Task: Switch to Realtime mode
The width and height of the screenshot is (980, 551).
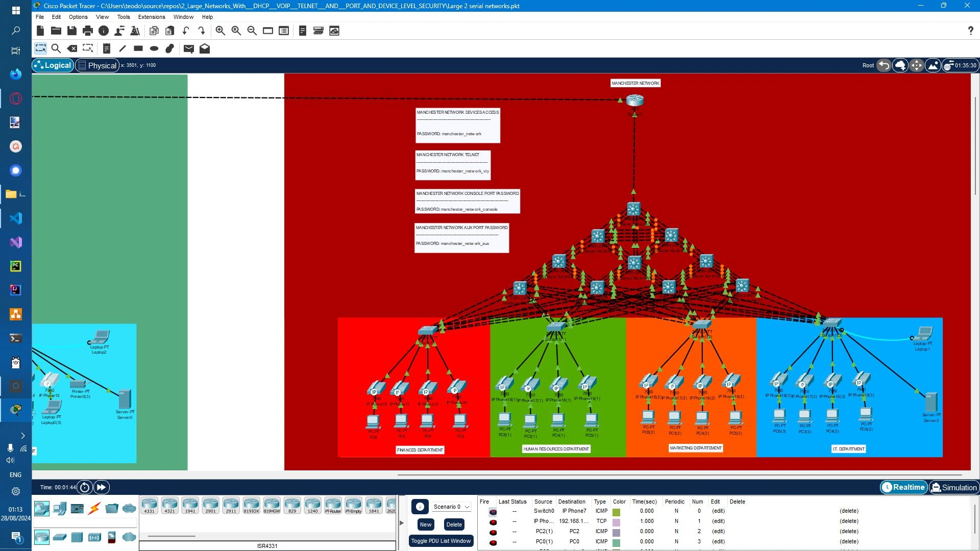Action: click(x=903, y=487)
